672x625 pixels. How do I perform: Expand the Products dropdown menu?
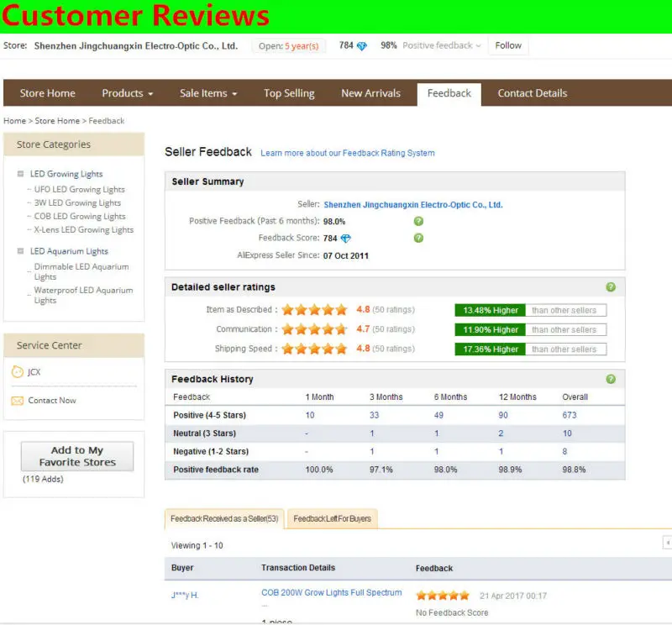coord(128,93)
